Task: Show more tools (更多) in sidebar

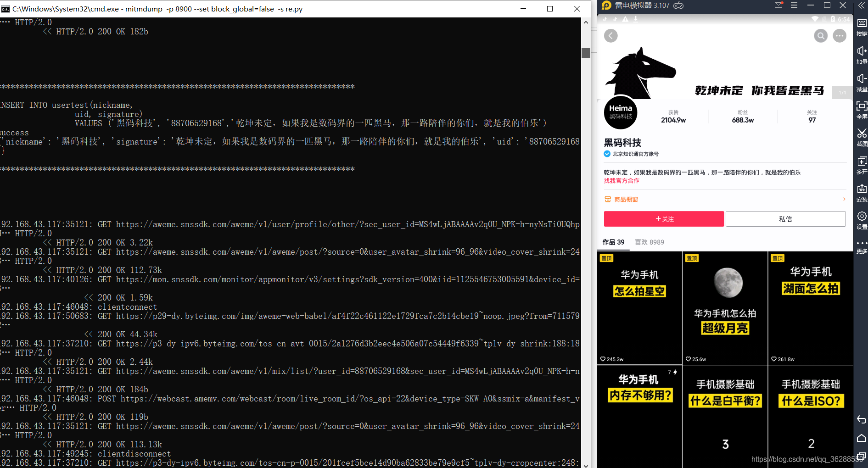Action: click(x=862, y=247)
